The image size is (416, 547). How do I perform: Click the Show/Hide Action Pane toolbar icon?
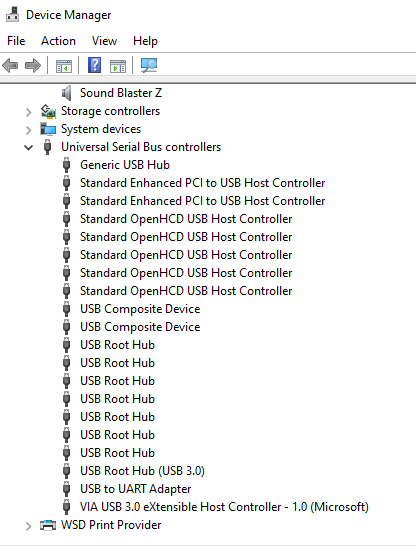tap(118, 66)
